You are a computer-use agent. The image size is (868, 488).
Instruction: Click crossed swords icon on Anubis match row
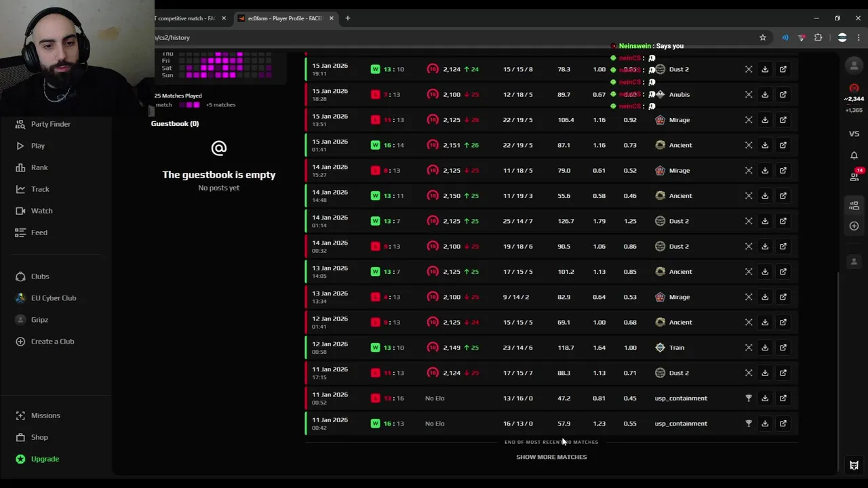tap(749, 94)
